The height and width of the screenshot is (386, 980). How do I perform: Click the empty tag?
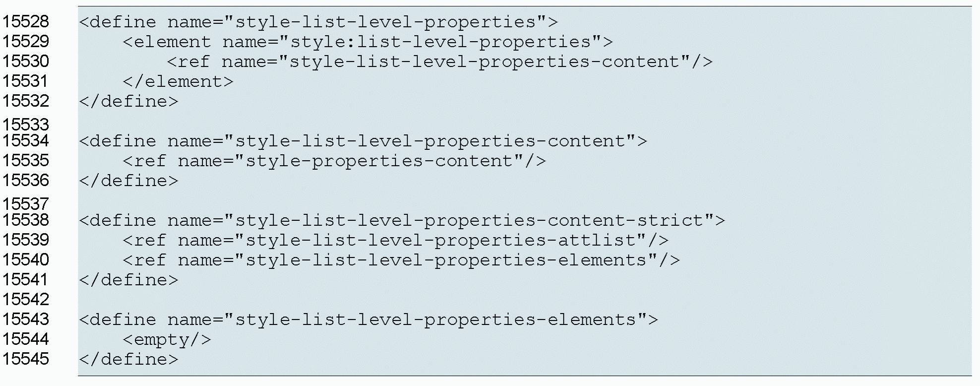[167, 339]
